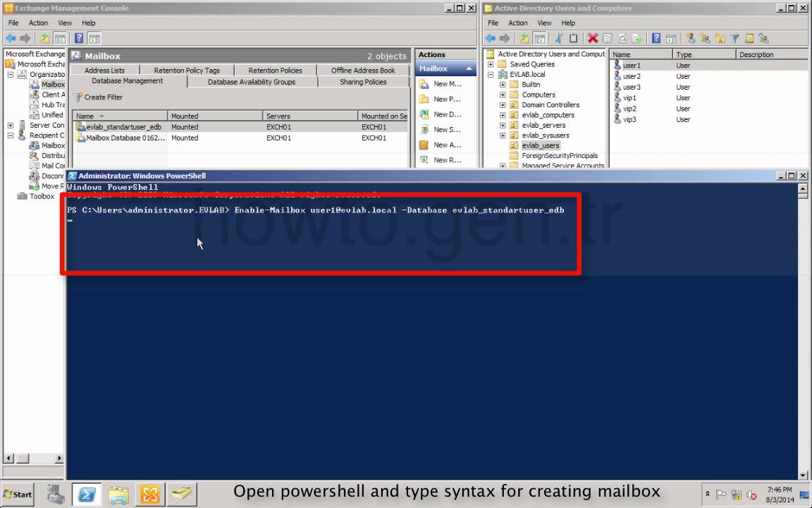Select user1 in Active Directory user list

point(632,66)
